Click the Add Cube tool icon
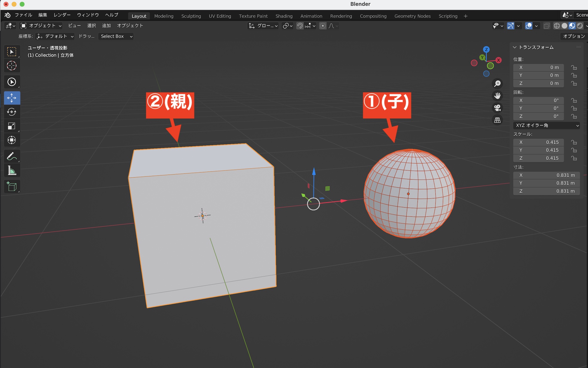The image size is (588, 368). pyautogui.click(x=12, y=186)
